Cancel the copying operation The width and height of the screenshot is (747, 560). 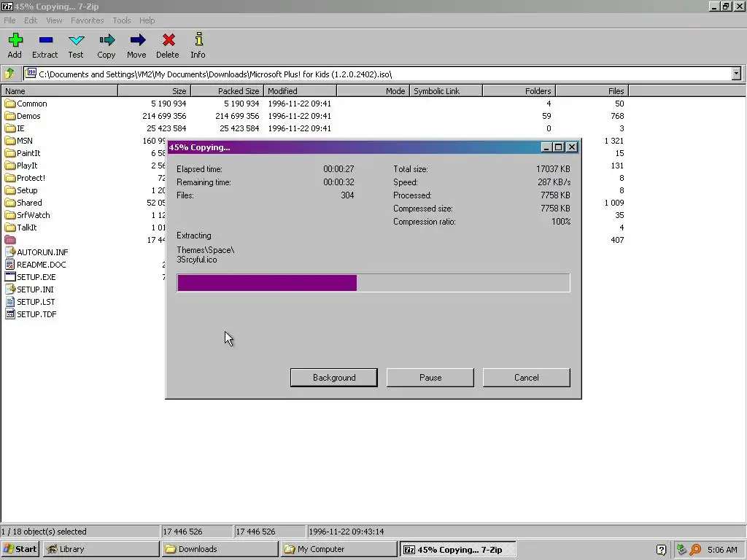pyautogui.click(x=527, y=378)
